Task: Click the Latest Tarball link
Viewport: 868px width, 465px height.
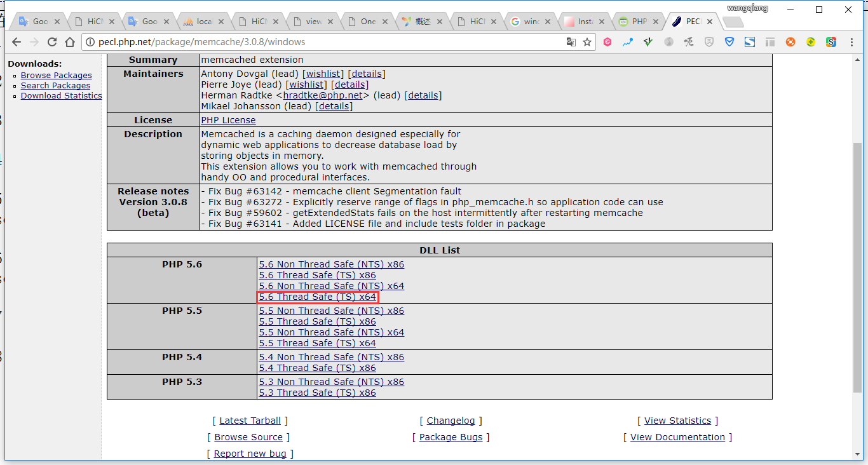Action: pyautogui.click(x=250, y=421)
